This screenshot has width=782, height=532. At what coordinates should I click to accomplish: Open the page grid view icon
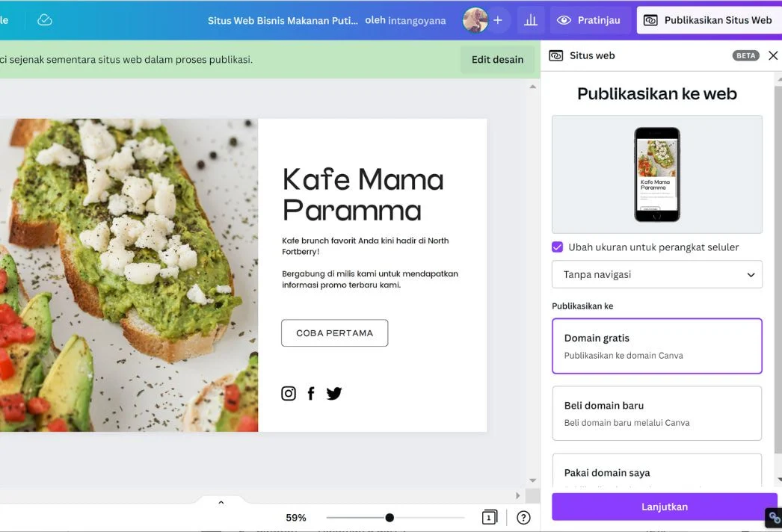coord(490,517)
